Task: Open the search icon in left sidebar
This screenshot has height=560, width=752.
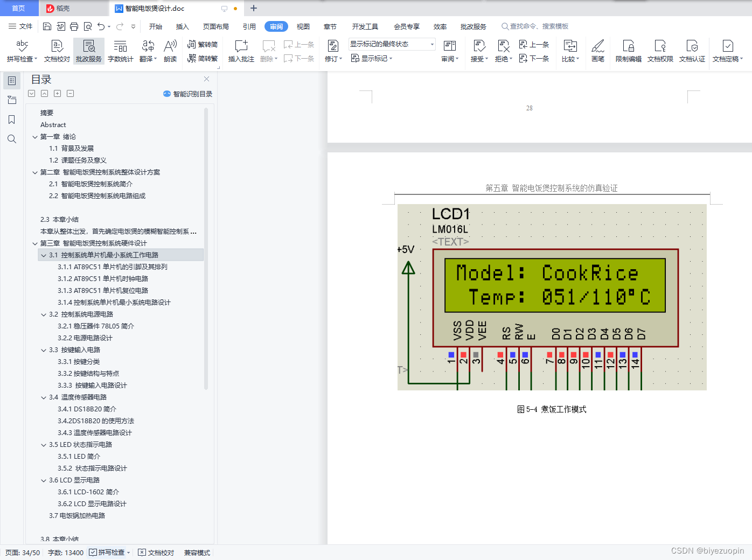Action: click(x=11, y=139)
